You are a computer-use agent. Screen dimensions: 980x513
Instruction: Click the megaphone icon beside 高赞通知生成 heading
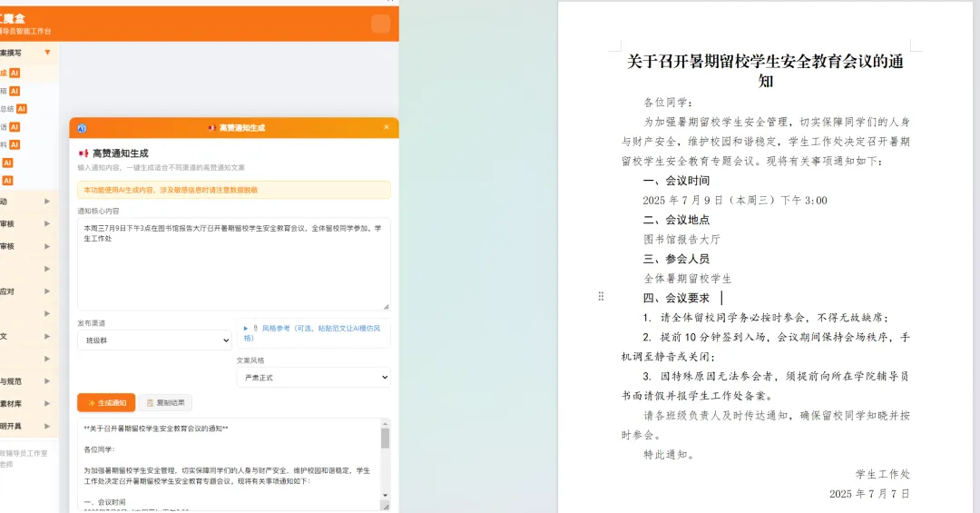pos(83,153)
